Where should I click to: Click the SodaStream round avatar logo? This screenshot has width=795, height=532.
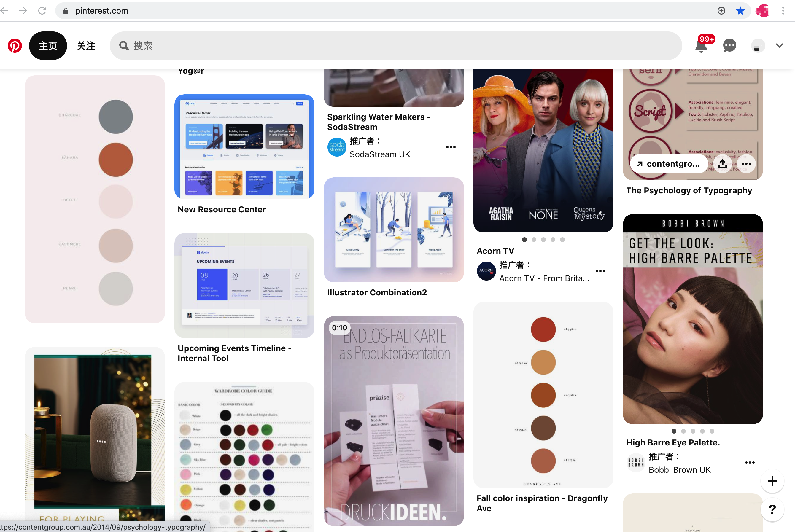(337, 147)
